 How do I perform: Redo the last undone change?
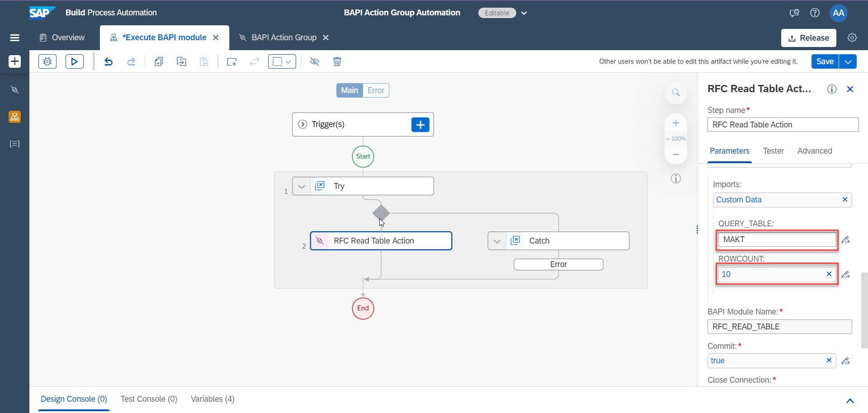tap(131, 61)
